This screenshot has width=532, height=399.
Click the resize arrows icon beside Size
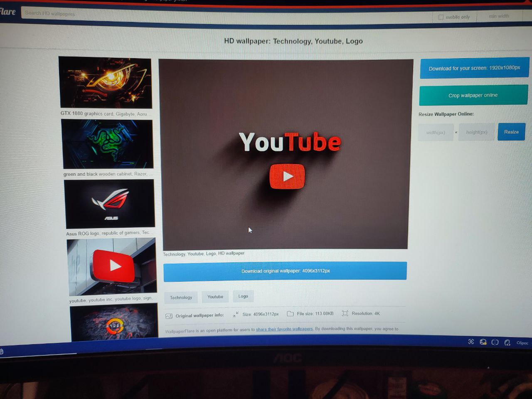[x=236, y=315]
